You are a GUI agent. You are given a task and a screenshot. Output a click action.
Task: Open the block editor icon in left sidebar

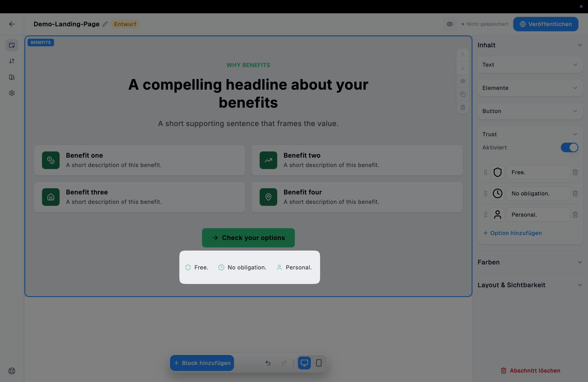(x=12, y=45)
